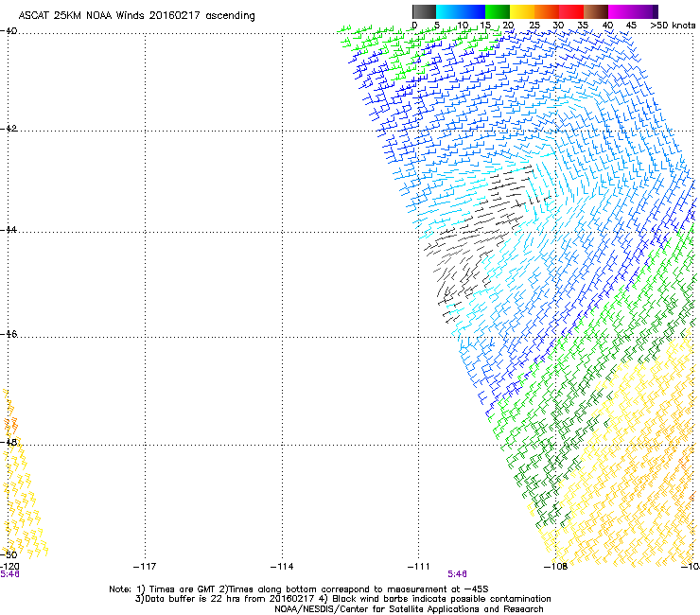Screen dimensions: 700x615
Task: Click the '35' value on the speed scale
Action: (583, 26)
